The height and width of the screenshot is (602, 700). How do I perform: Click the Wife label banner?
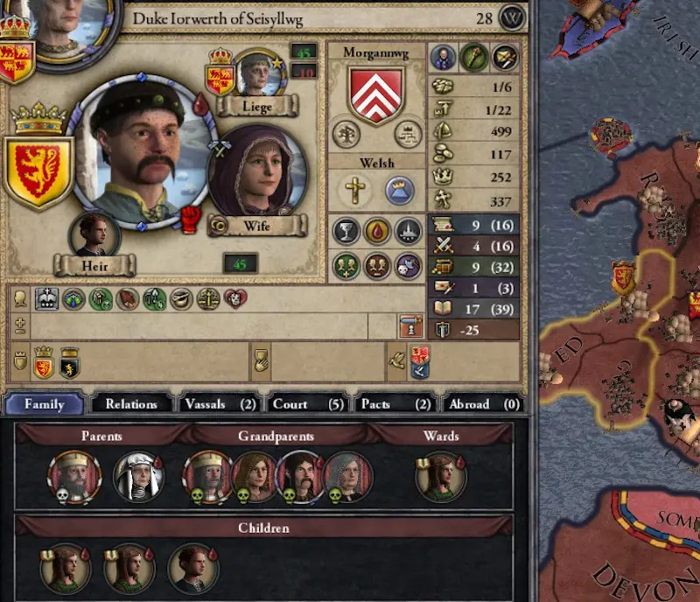257,226
